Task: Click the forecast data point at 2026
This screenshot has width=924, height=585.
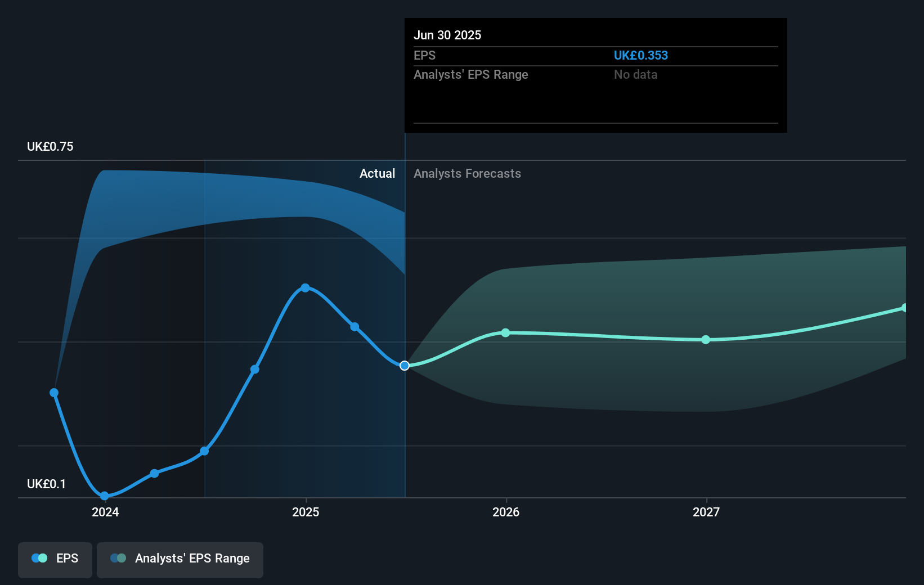Action: pos(505,333)
